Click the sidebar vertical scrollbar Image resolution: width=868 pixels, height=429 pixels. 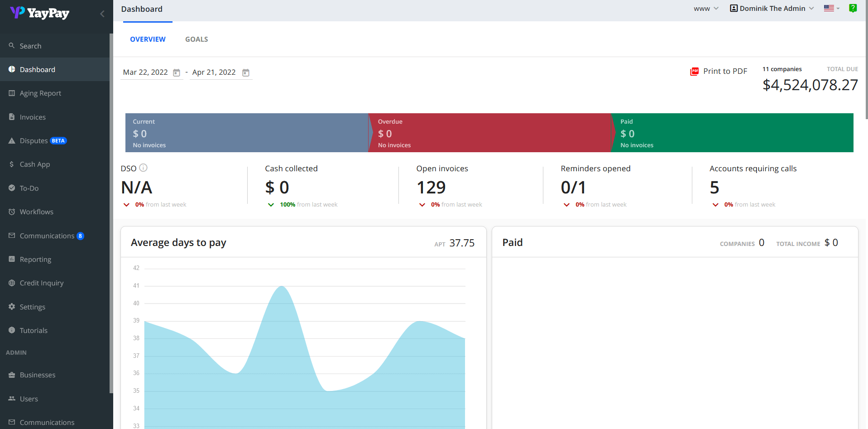[111, 213]
